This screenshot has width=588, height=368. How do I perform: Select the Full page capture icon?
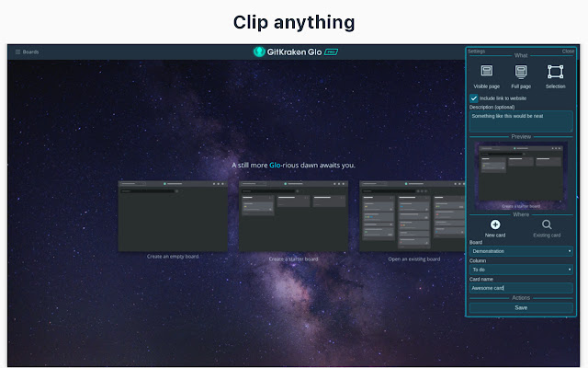click(x=521, y=72)
